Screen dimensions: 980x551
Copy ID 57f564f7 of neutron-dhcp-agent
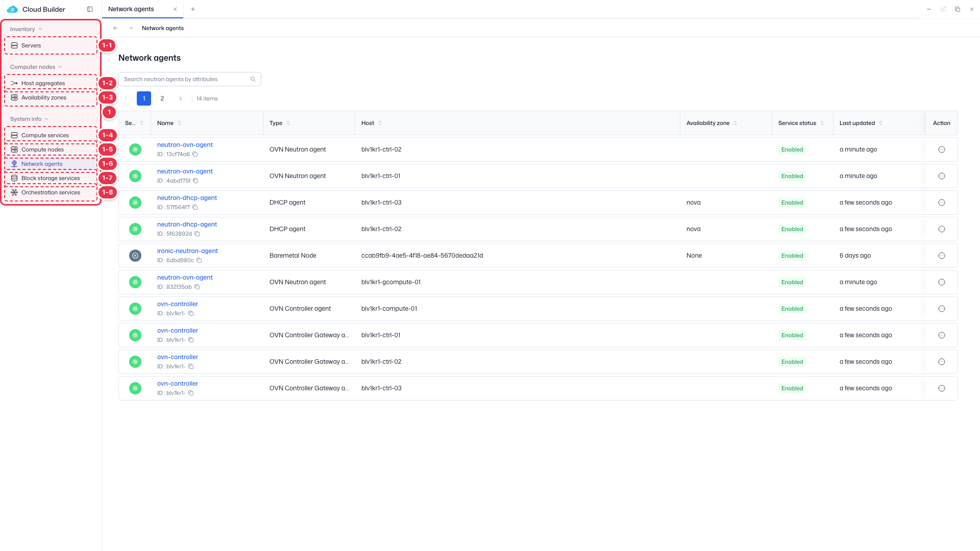coord(195,207)
